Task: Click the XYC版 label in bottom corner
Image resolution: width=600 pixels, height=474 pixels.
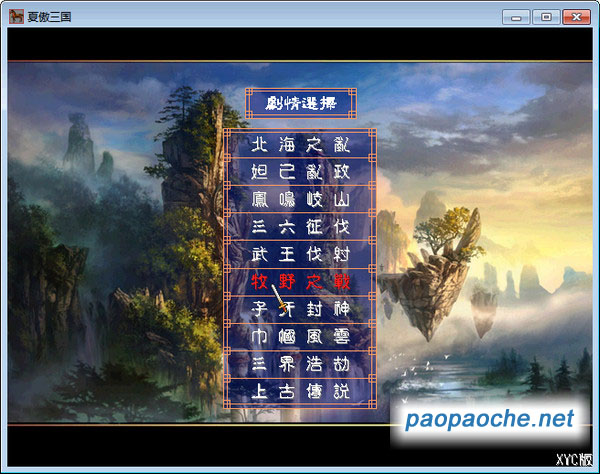Action: (x=574, y=459)
